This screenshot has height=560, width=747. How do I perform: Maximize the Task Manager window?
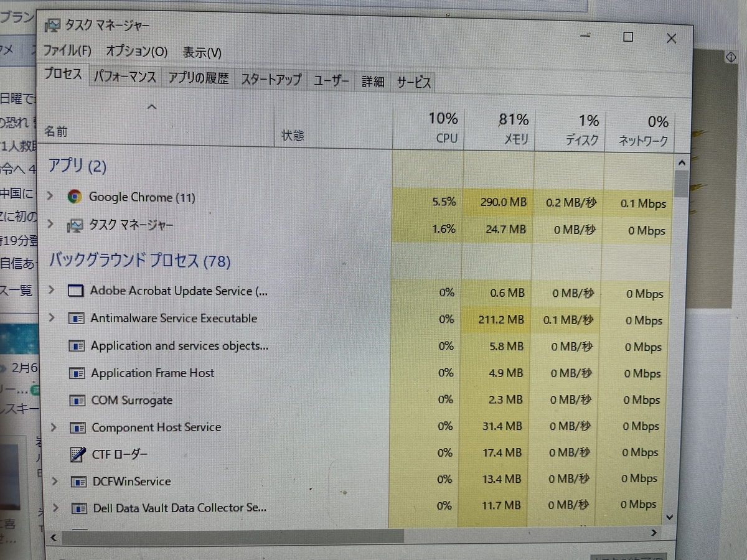(628, 37)
